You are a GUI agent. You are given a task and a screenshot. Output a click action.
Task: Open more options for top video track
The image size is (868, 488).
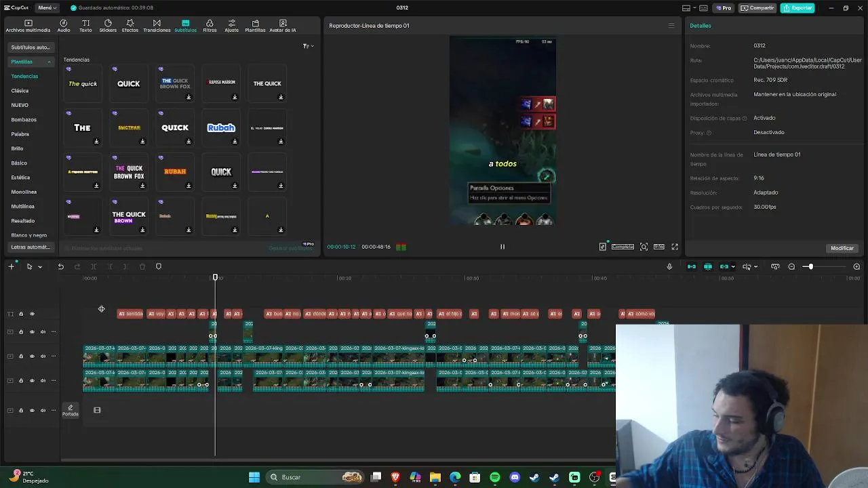[54, 331]
